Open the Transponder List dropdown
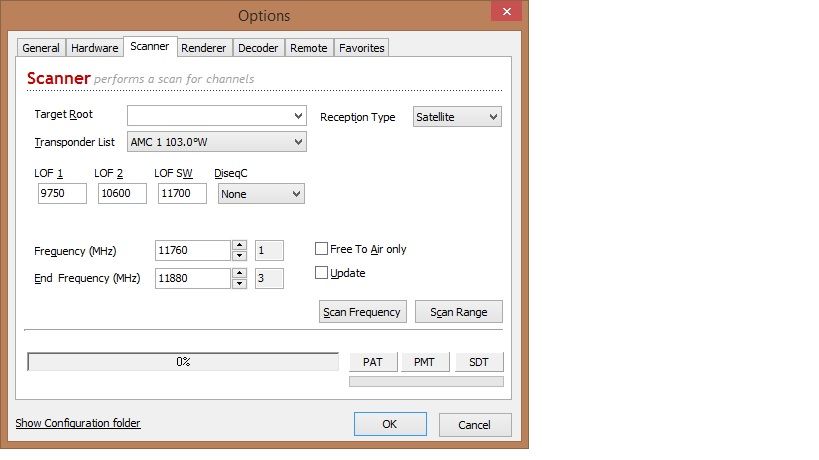The width and height of the screenshot is (819, 460). (217, 141)
